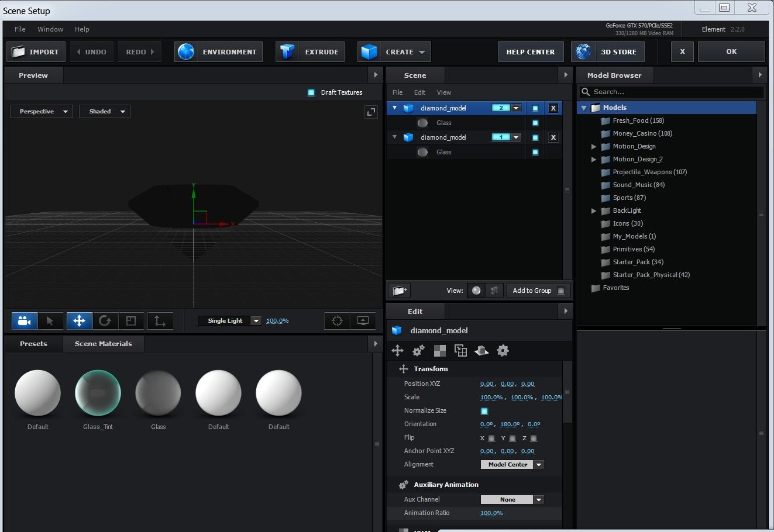This screenshot has height=532, width=774.
Task: Open the Scene panel View menu
Action: [x=444, y=92]
